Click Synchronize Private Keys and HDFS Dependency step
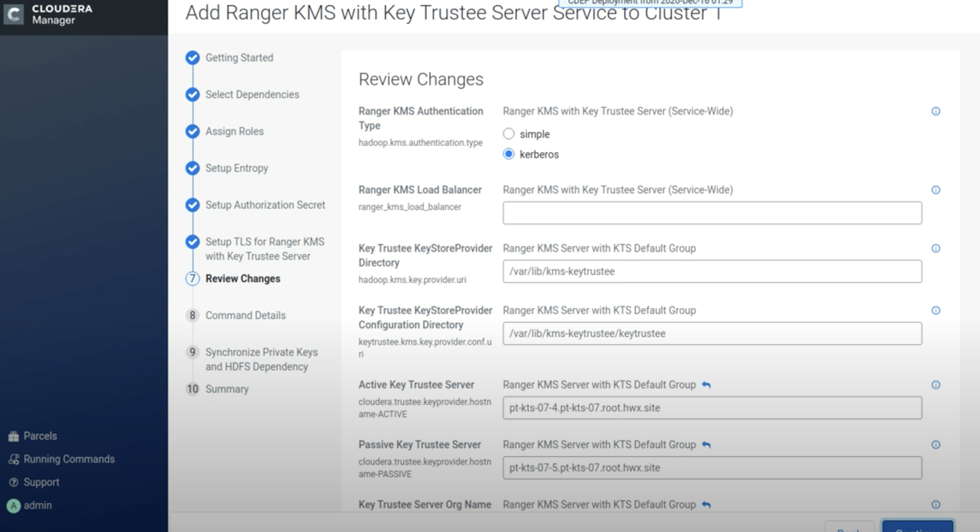Screen dimensions: 980x532 point(261,359)
